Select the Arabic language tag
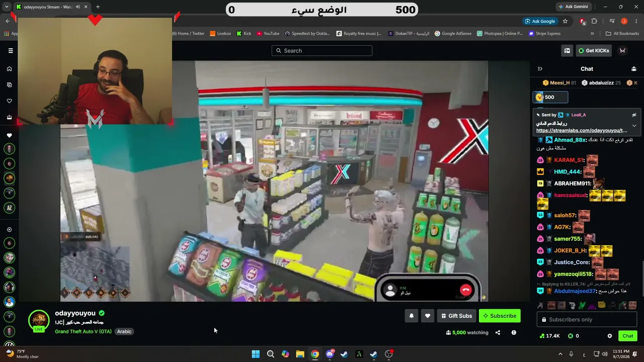The image size is (644, 362). tap(124, 331)
